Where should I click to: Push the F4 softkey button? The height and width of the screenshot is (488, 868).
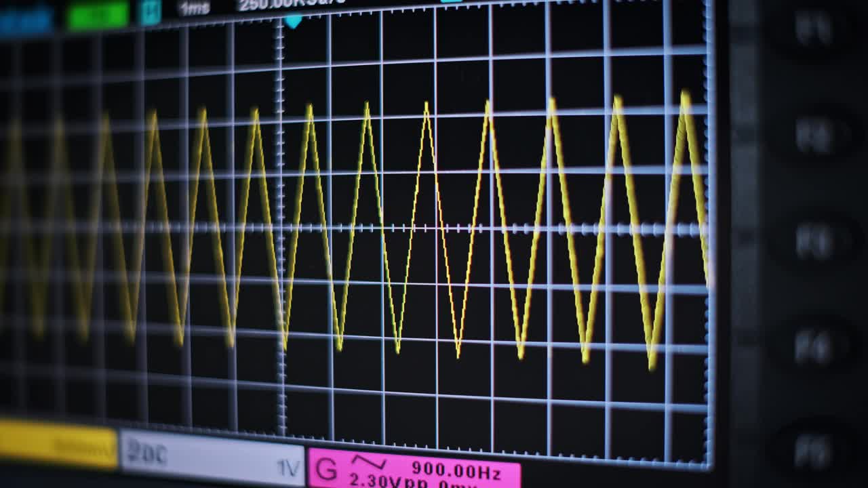tap(814, 348)
